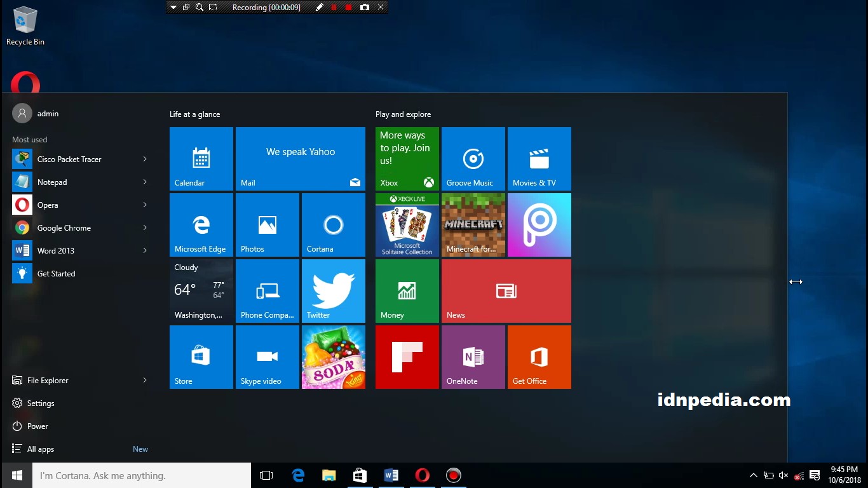The image size is (868, 488).
Task: Open the Movies & TV tile
Action: tap(539, 159)
